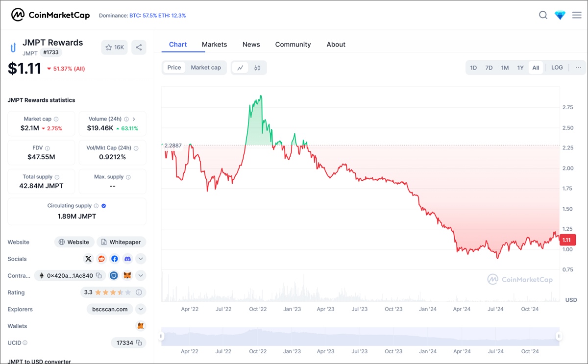588x364 pixels.
Task: Click the range selector mini chart area
Action: [360, 336]
